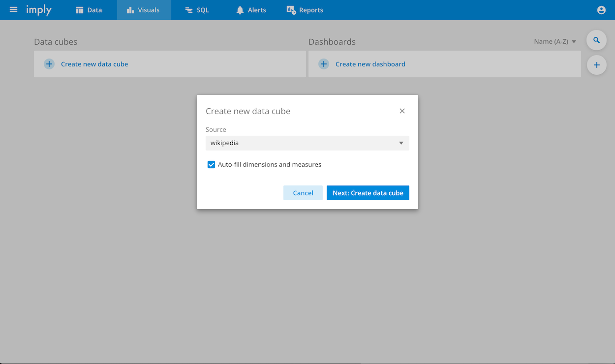This screenshot has width=615, height=364.
Task: Go to the Data tab
Action: click(89, 10)
